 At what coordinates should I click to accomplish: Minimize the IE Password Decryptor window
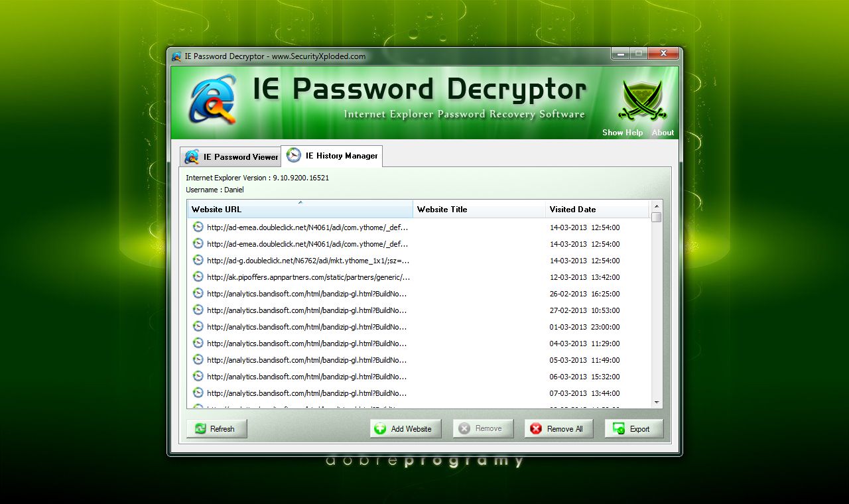tap(620, 53)
